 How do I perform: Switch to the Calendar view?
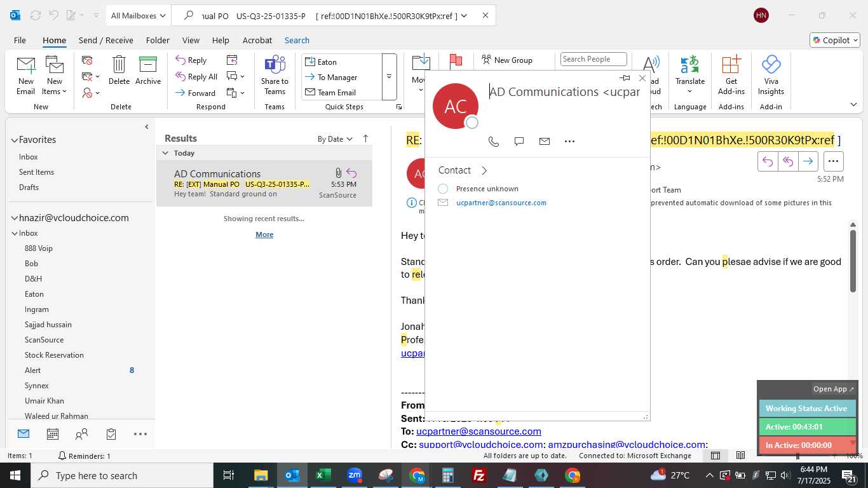coord(53,434)
